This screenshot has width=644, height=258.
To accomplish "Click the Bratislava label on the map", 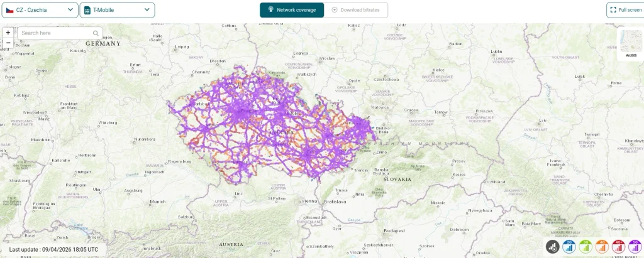I will pyautogui.click(x=335, y=202).
